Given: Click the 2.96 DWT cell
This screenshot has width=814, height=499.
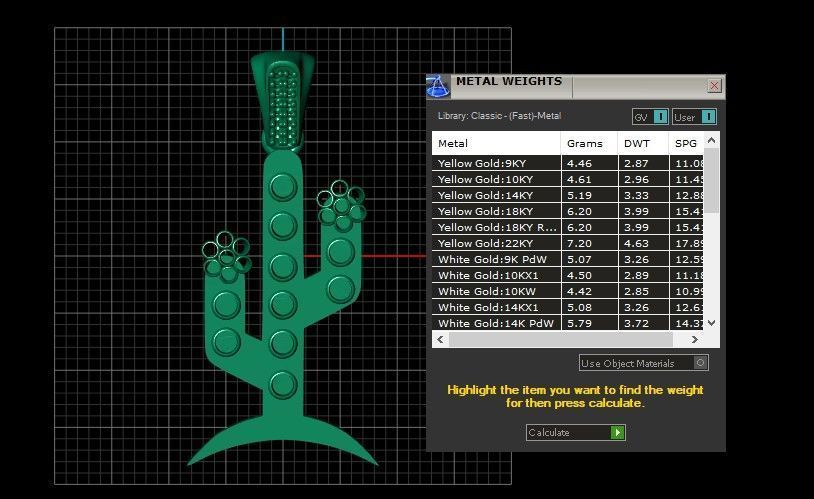Looking at the screenshot, I should 644,179.
